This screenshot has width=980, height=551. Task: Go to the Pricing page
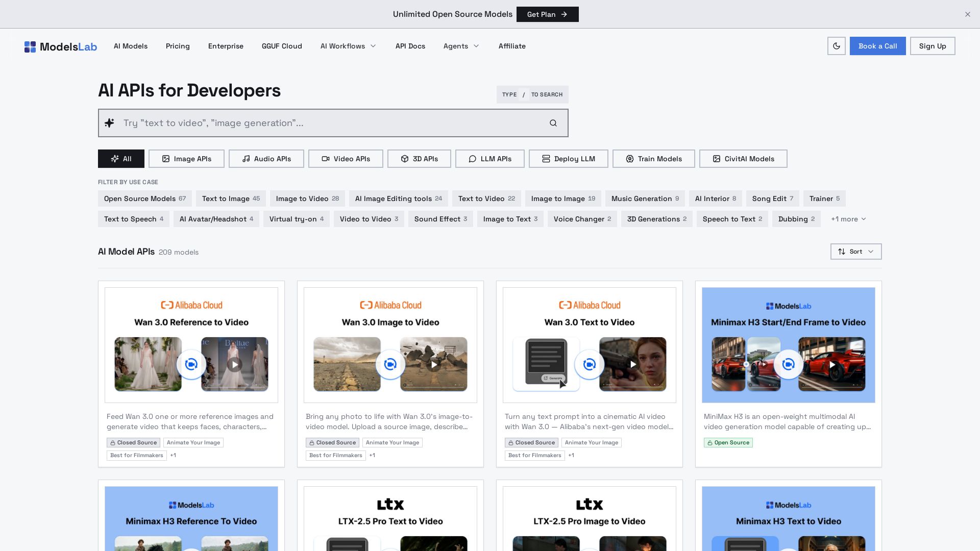point(178,46)
